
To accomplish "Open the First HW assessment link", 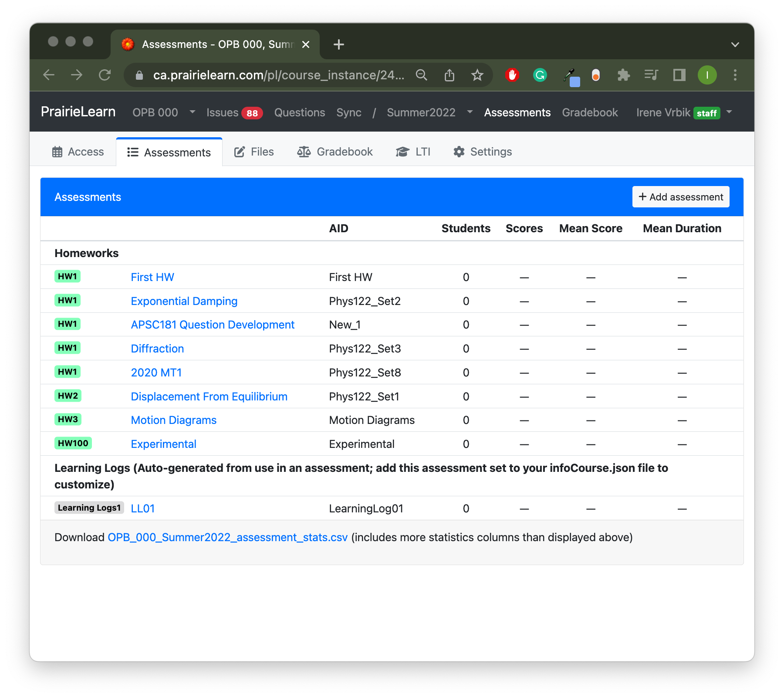I will coord(152,277).
